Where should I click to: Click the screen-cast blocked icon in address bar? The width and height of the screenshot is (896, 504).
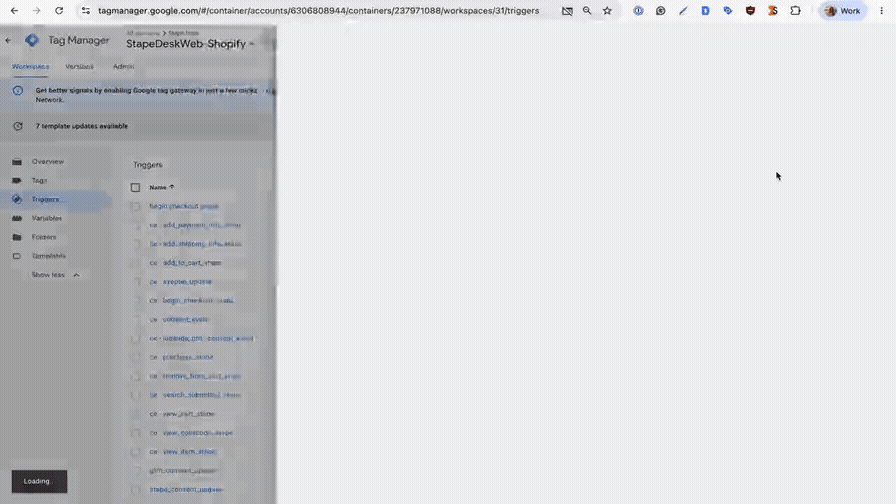coord(567,11)
